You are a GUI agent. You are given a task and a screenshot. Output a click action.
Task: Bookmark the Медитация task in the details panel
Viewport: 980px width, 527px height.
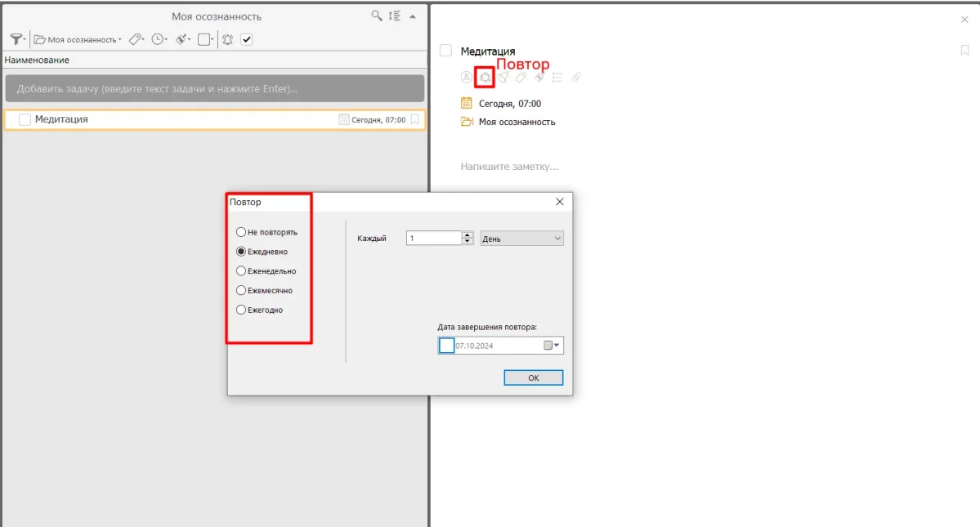[964, 51]
